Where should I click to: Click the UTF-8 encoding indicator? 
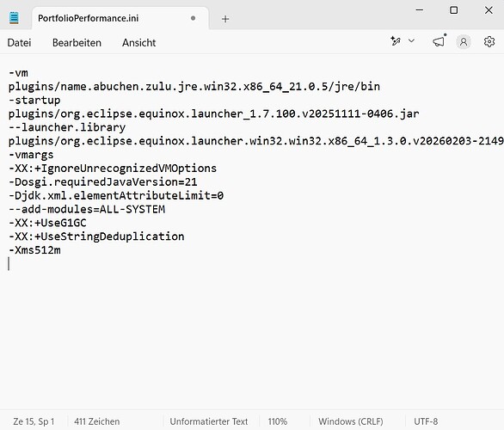click(x=426, y=421)
